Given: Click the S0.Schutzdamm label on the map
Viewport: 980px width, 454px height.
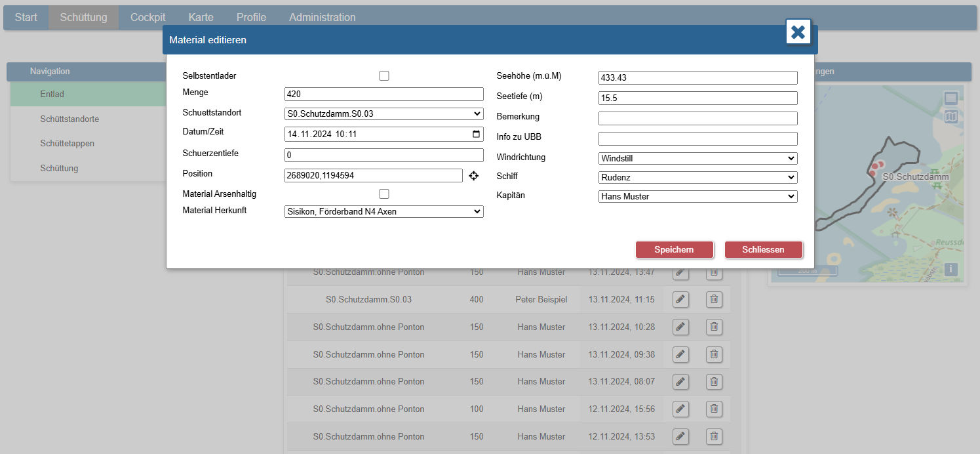Looking at the screenshot, I should coord(916,177).
